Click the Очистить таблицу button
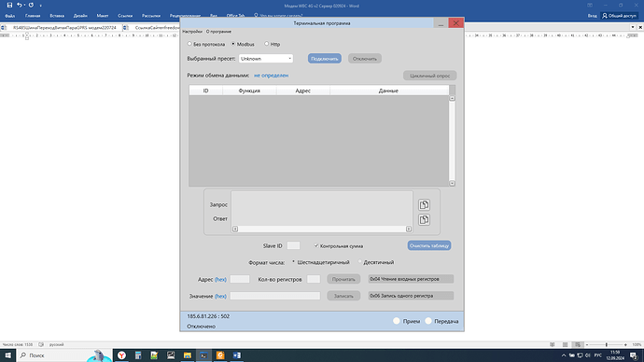The image size is (644, 362). (429, 245)
